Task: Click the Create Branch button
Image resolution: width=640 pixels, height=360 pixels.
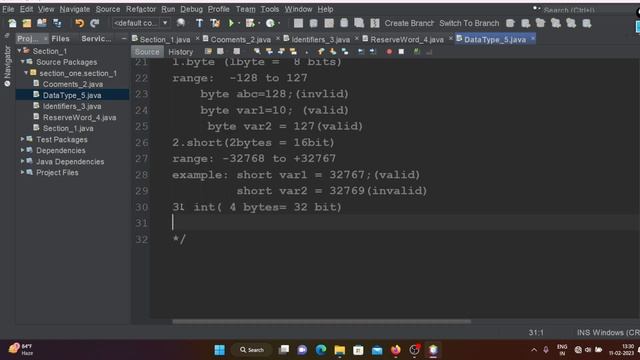Action: (x=409, y=23)
